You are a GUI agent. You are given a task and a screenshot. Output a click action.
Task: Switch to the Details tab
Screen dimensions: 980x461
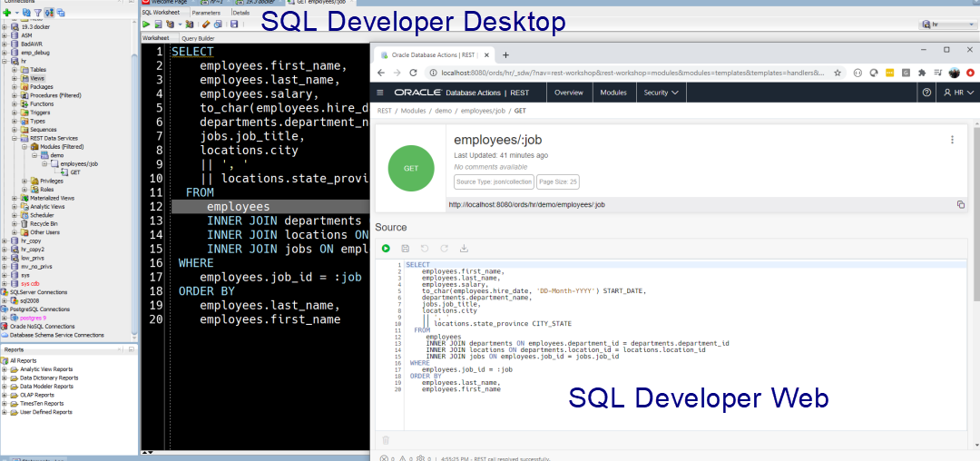[x=240, y=12]
